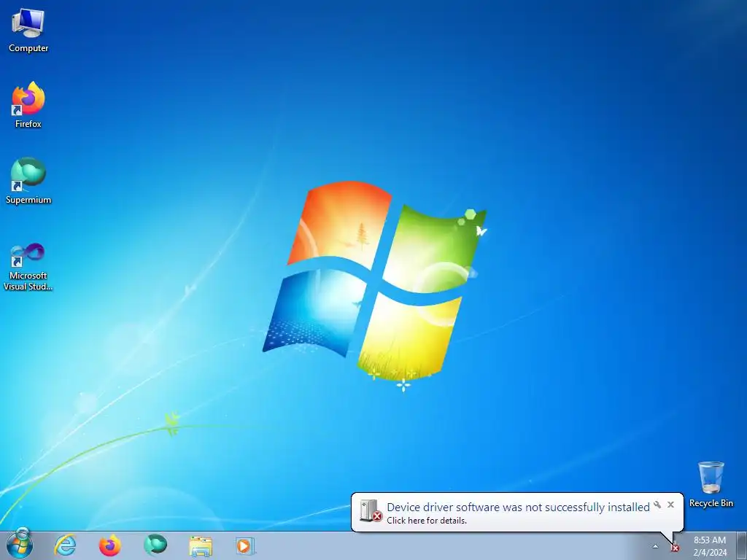Launch Internet Explorer from the taskbar
The image size is (747, 560).
[65, 545]
